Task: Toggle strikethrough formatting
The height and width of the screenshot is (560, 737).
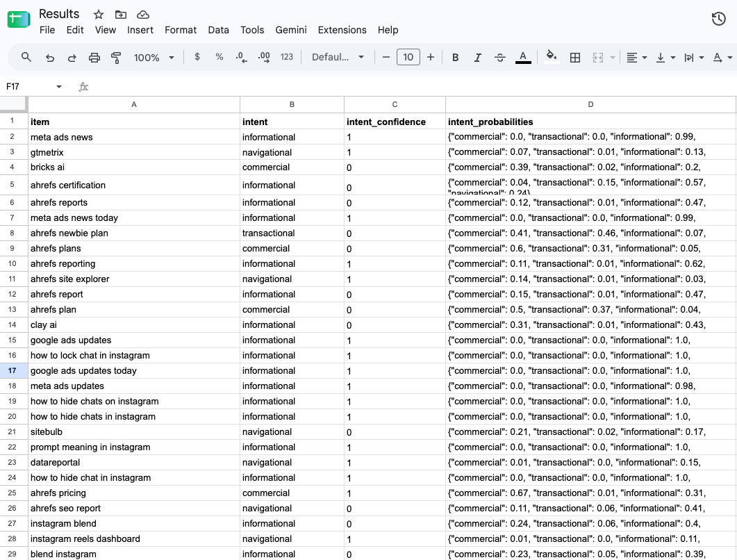Action: (x=500, y=58)
